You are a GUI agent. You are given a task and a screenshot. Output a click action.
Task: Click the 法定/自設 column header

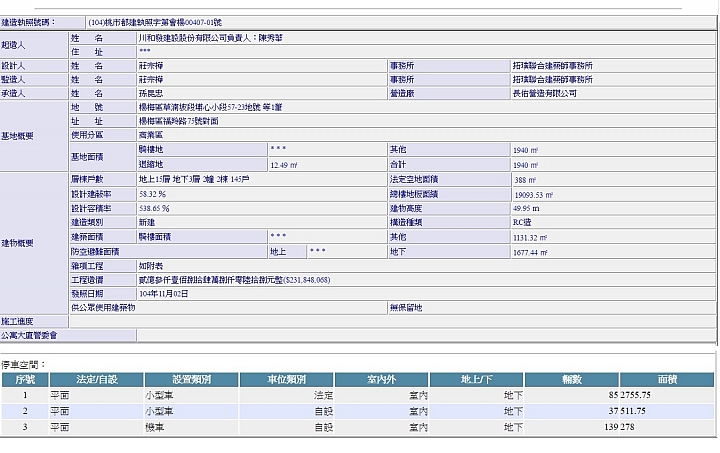coord(97,380)
